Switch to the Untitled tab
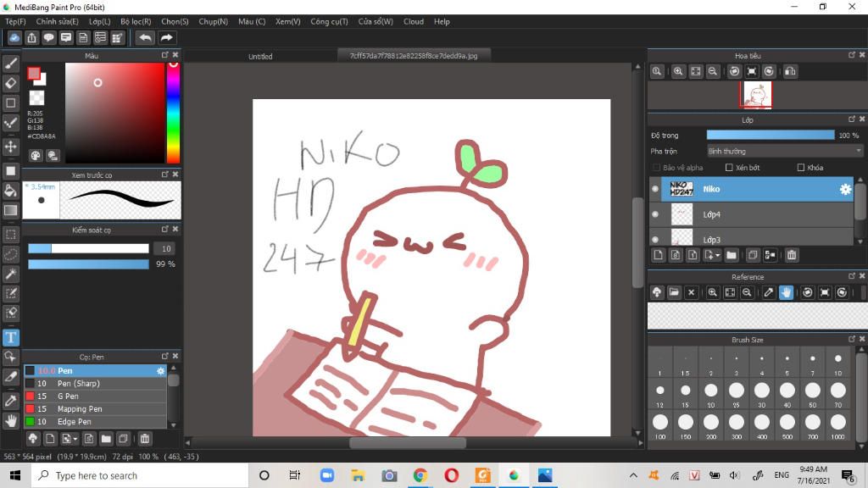The image size is (868, 488). tap(260, 57)
